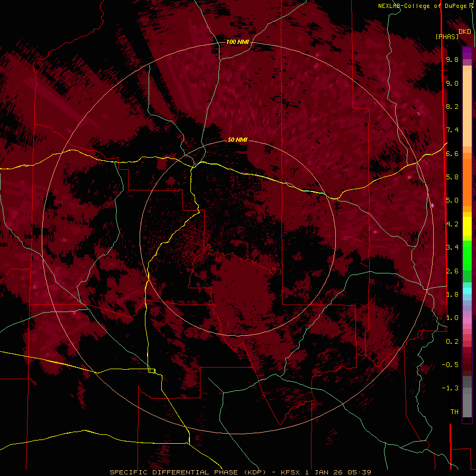Click the 1.0 legend value
The image size is (476, 476).
point(452,318)
